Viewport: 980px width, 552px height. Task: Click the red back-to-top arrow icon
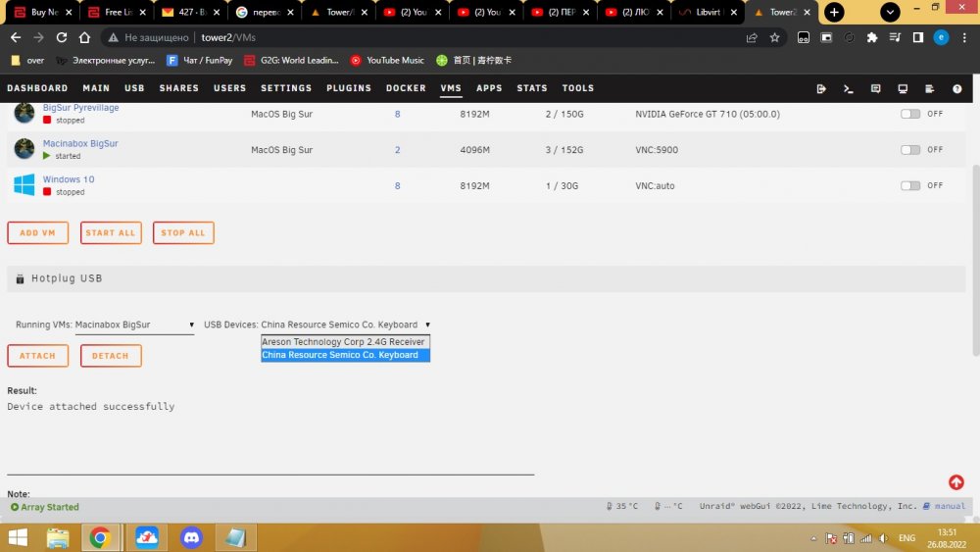pyautogui.click(x=956, y=482)
